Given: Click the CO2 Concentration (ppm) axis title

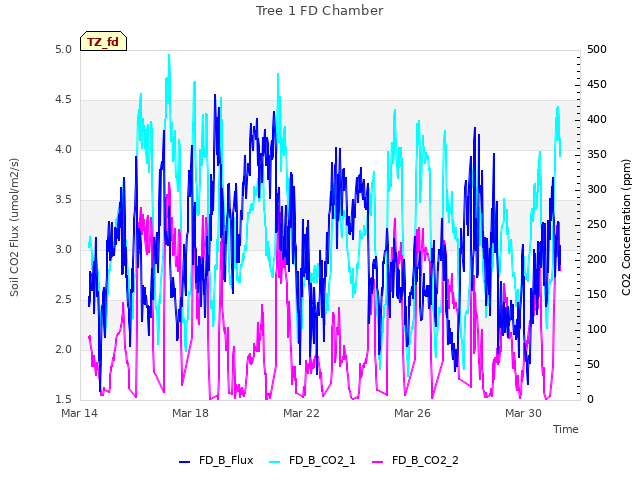Looking at the screenshot, I should click(x=626, y=227).
